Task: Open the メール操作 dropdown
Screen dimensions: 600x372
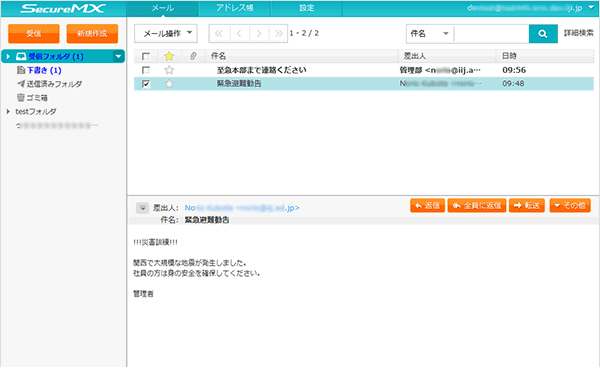Action: click(166, 34)
